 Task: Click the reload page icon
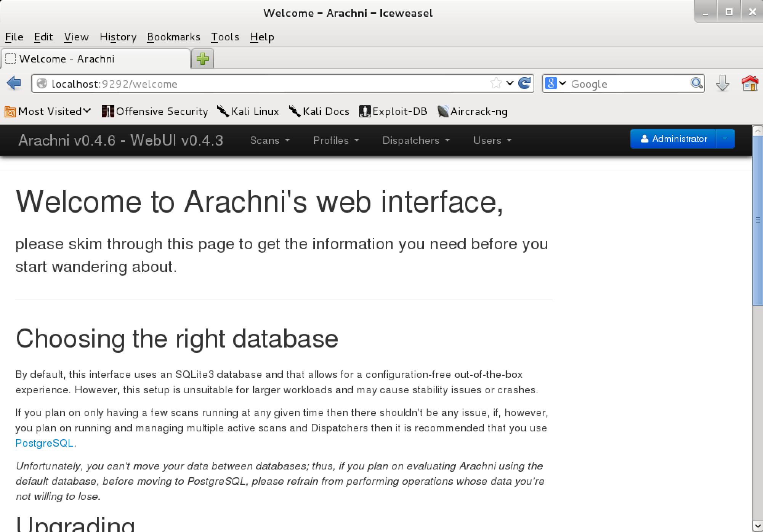525,83
